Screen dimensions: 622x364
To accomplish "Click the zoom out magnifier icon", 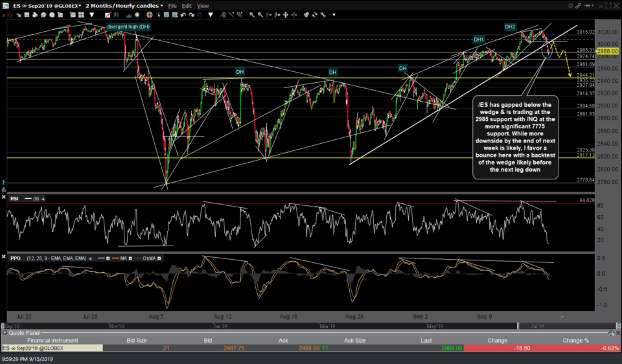I will 260,15.
